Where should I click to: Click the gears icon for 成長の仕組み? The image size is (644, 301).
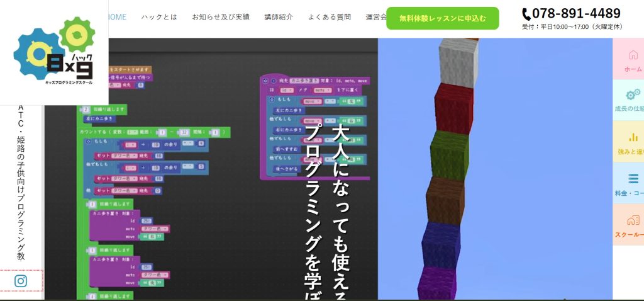click(x=633, y=94)
